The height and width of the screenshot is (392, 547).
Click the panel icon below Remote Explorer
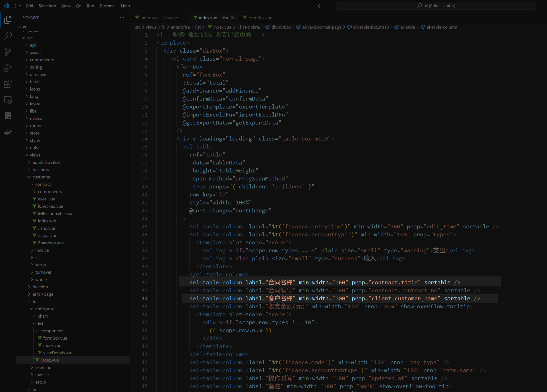pos(8,116)
